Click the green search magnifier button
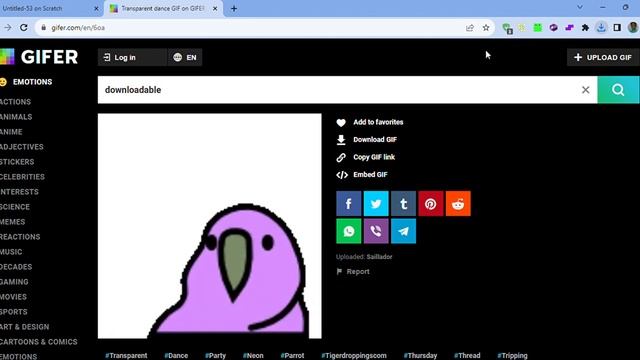Image resolution: width=640 pixels, height=360 pixels. tap(618, 90)
